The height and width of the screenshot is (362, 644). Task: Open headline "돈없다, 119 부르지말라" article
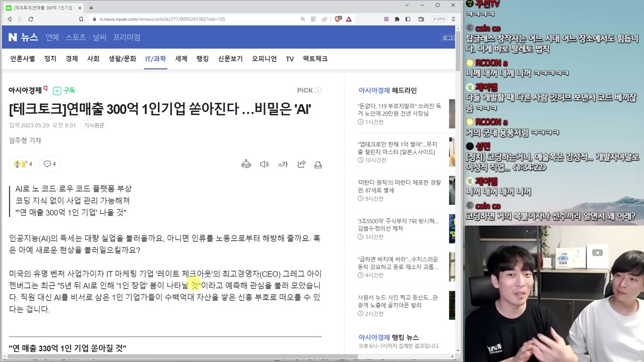pos(399,110)
